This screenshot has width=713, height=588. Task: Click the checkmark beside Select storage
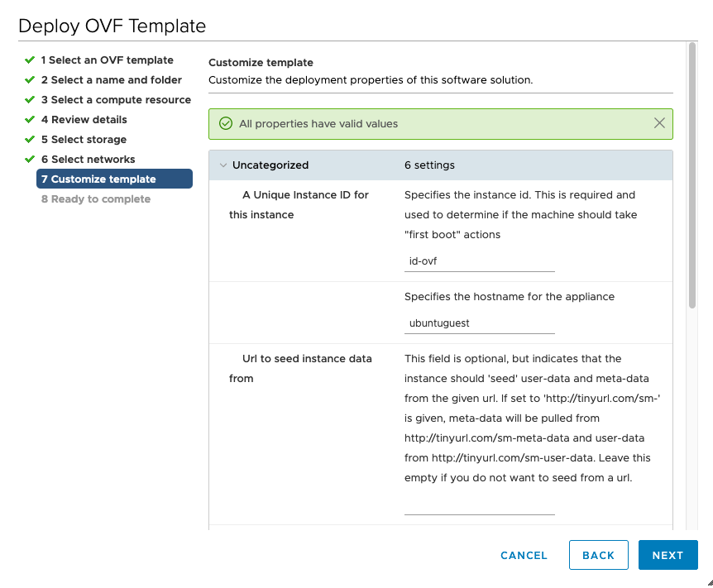30,140
